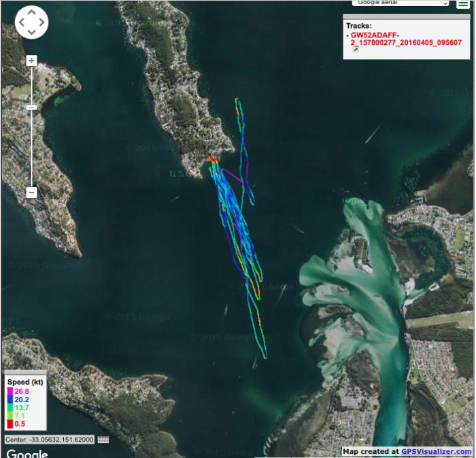The height and width of the screenshot is (458, 476).
Task: Click the Center coordinates box
Action: (49, 440)
